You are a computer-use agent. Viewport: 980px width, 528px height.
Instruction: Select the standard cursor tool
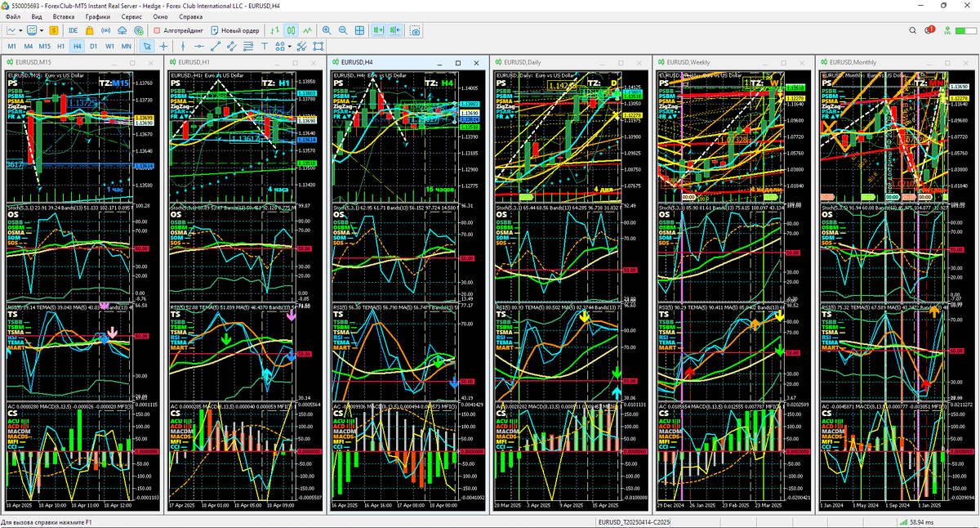point(147,47)
